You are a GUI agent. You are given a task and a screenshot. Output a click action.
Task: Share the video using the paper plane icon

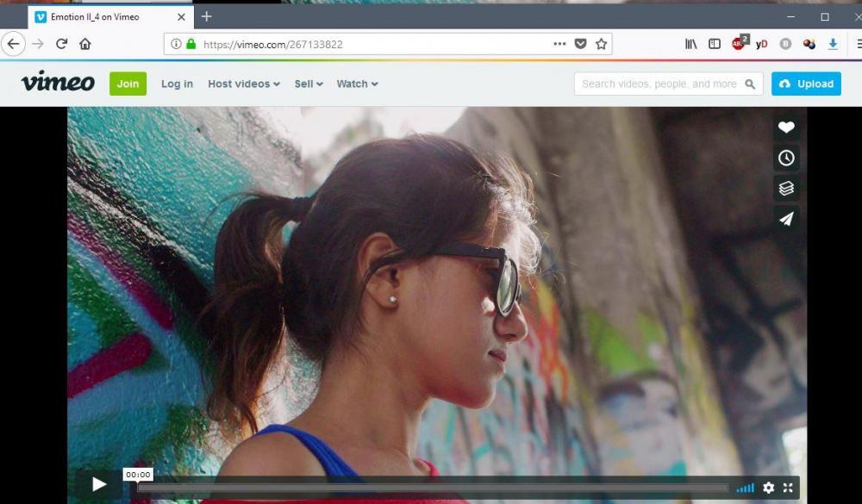786,218
